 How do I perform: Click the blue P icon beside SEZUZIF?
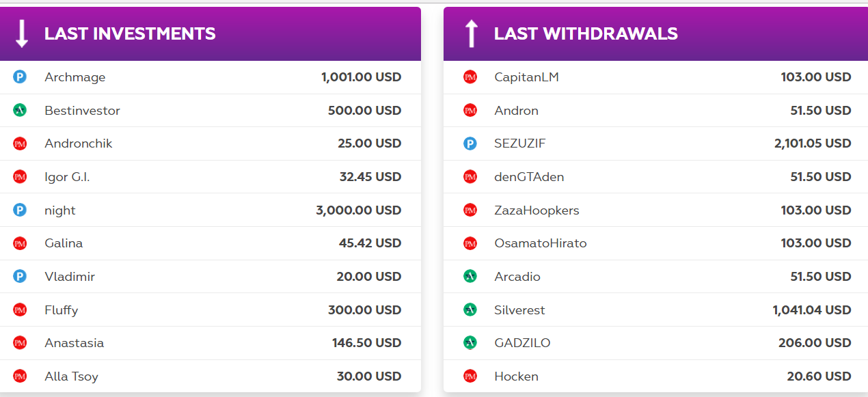point(470,143)
